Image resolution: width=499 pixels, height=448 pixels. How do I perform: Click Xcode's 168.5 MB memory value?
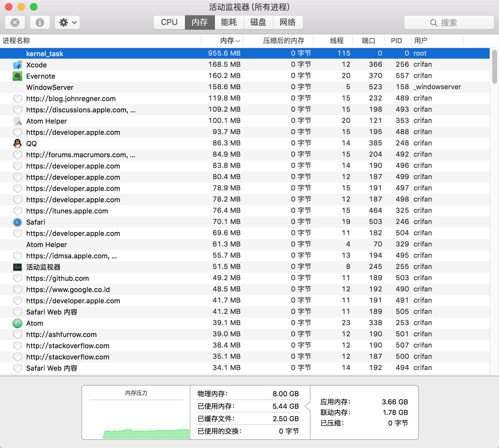(224, 65)
